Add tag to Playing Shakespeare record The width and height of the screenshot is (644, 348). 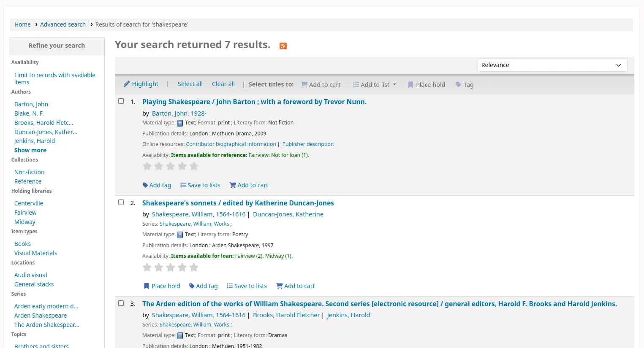click(x=157, y=185)
